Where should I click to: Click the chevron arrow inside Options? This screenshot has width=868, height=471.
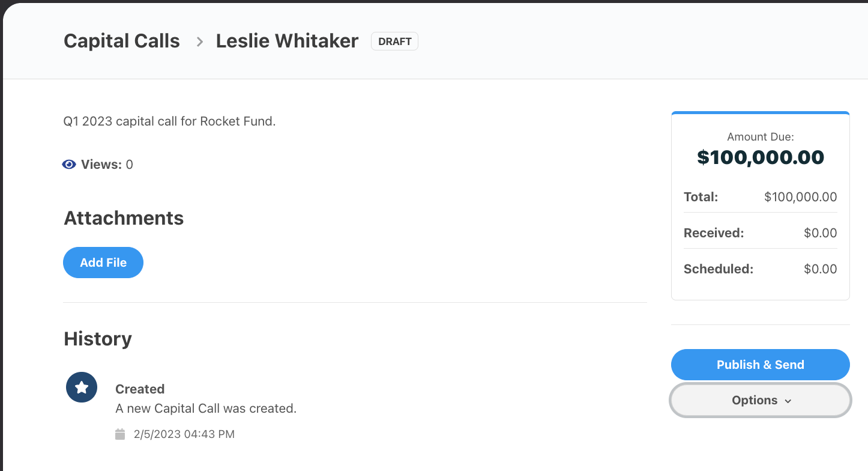point(788,401)
